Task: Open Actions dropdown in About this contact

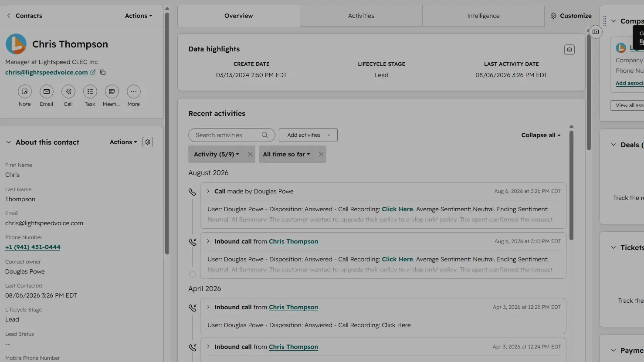Action: [123, 142]
